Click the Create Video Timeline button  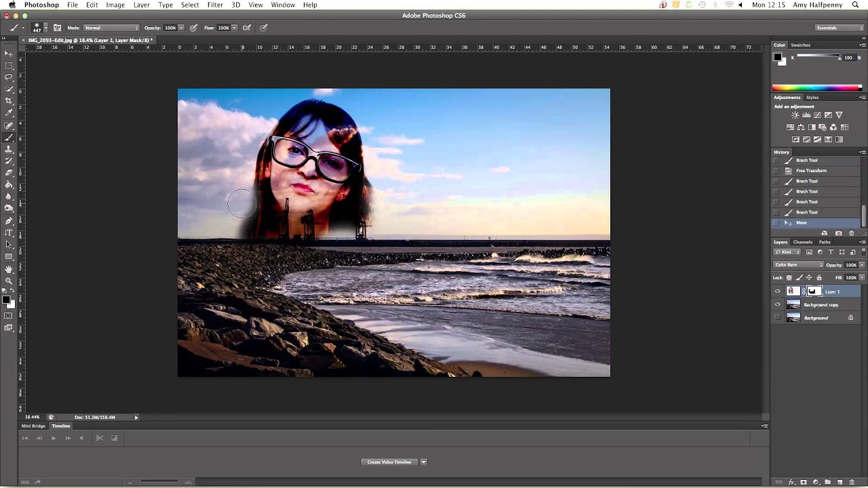(x=389, y=462)
